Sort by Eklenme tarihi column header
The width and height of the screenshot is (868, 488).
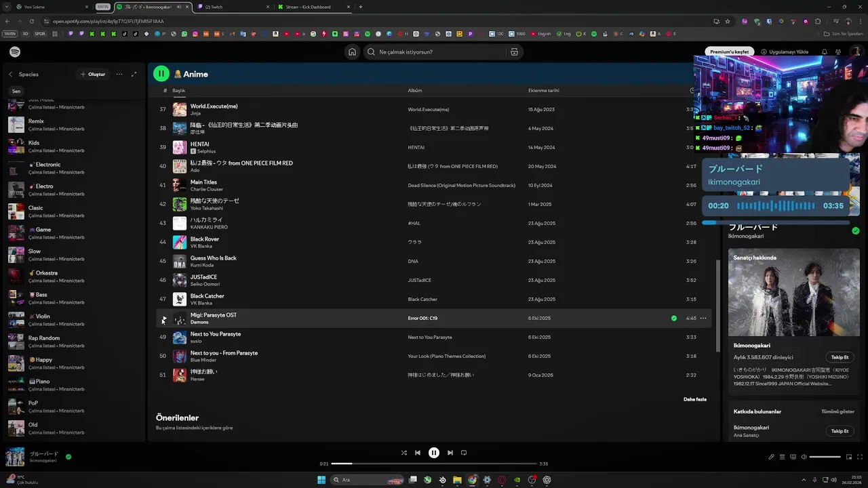tap(544, 91)
